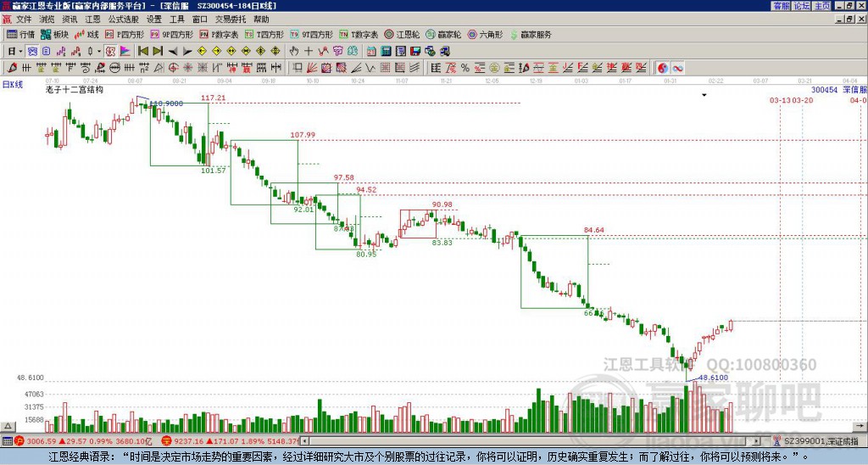Image resolution: width=868 pixels, height=465 pixels.
Task: Open the P四方形 tool
Action: (125, 34)
